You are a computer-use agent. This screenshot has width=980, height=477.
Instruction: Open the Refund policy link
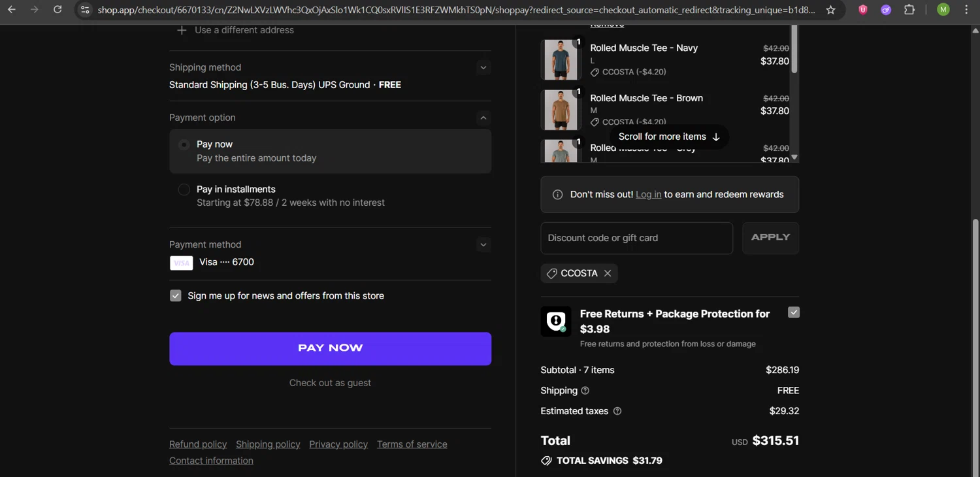pyautogui.click(x=198, y=444)
